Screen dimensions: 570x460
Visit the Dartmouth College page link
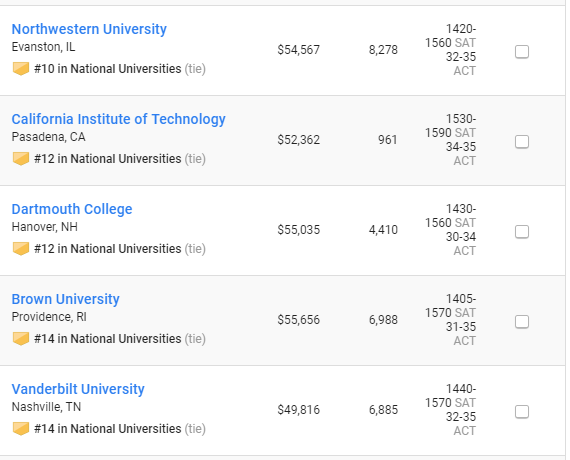point(72,209)
